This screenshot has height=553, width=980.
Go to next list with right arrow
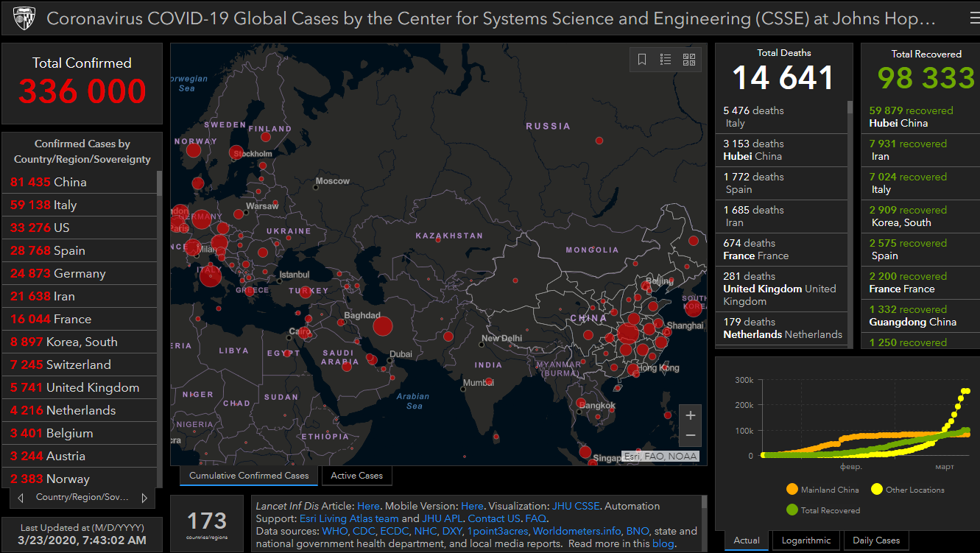click(x=144, y=498)
